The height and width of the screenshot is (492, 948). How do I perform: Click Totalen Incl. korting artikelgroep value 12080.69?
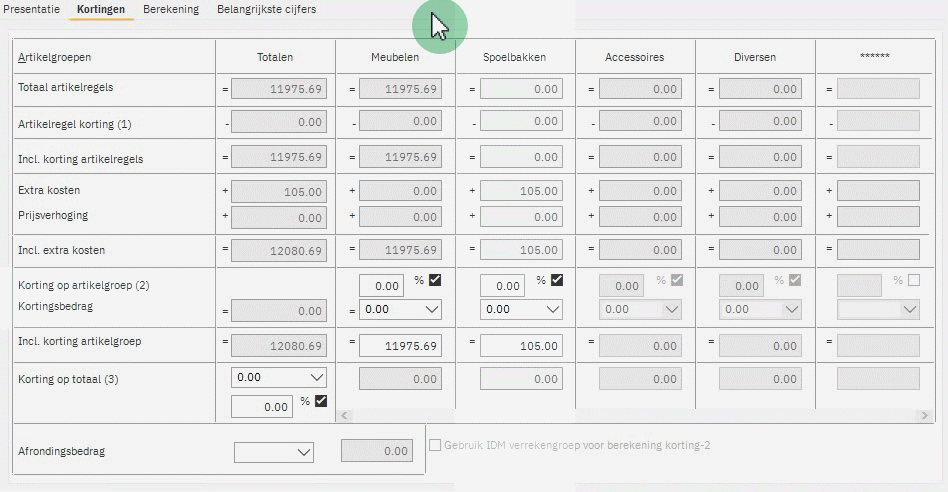pos(279,346)
